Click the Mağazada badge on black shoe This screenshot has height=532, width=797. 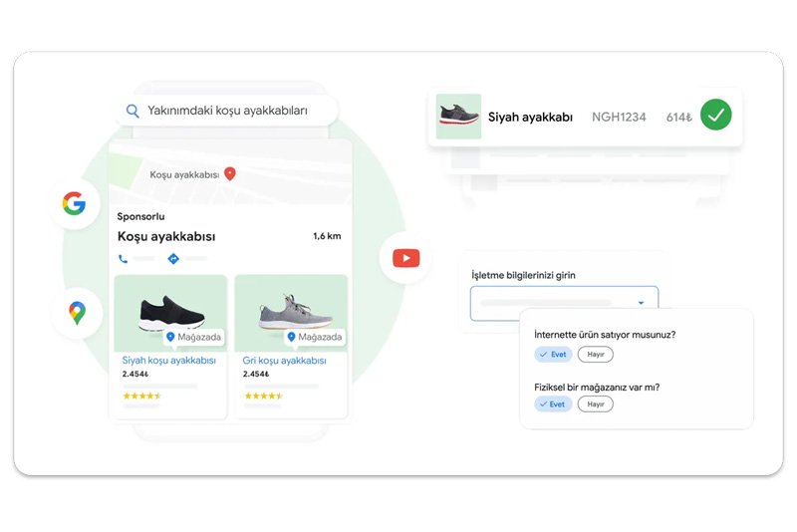coord(194,337)
